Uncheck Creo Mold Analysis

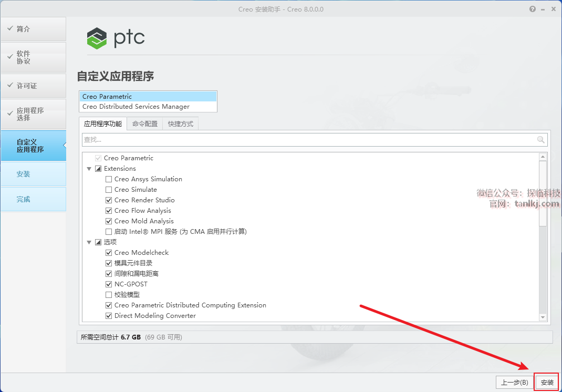pyautogui.click(x=109, y=221)
